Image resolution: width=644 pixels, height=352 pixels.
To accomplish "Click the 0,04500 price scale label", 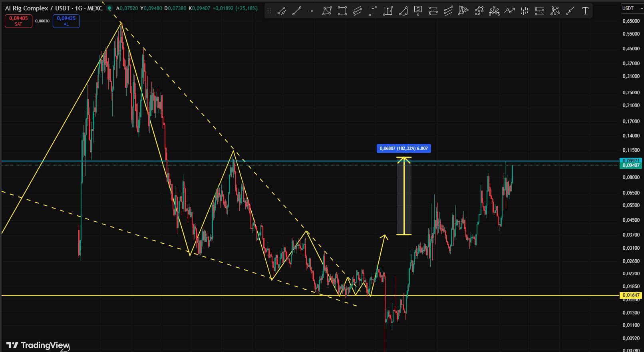I will 631,220.
